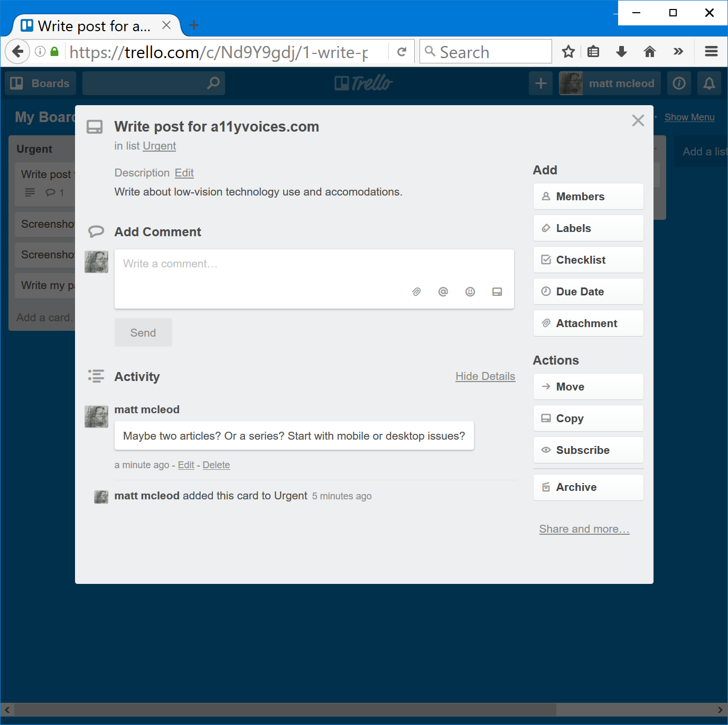Screen dimensions: 728x725
Task: Click the horizontal scrollbar right arrow
Action: 720,710
